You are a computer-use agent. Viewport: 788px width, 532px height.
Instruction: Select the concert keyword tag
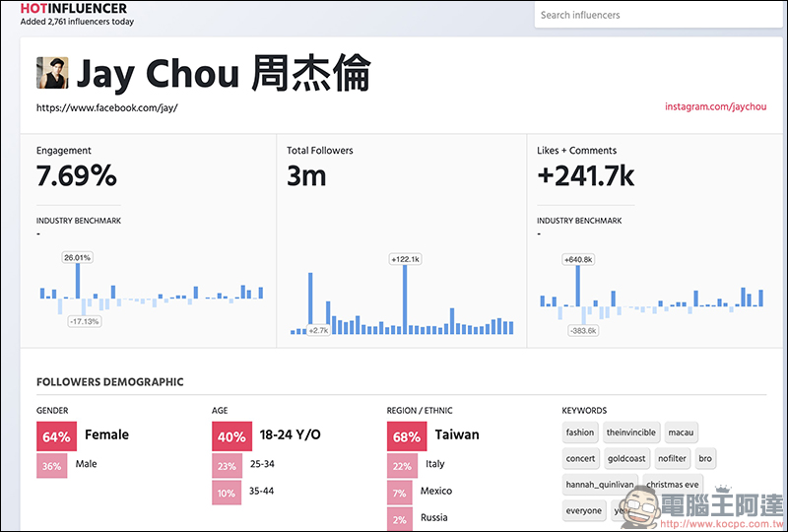(580, 458)
